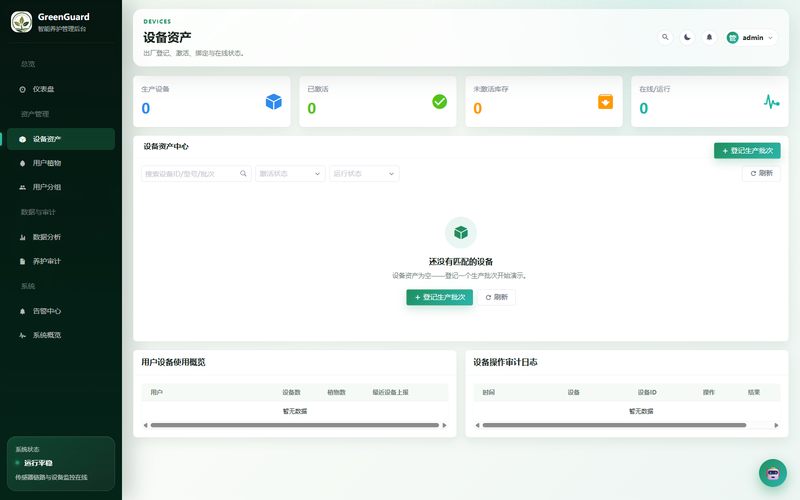Click the toolbar 刷新 button
The height and width of the screenshot is (500, 800).
tap(761, 173)
